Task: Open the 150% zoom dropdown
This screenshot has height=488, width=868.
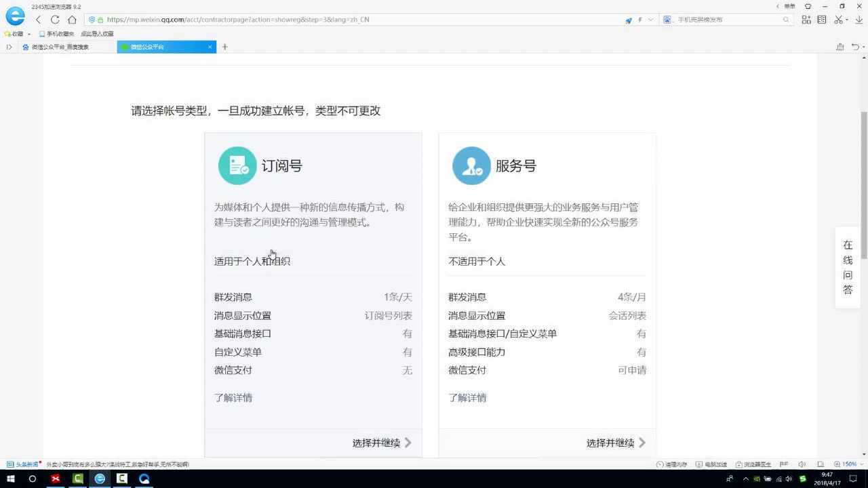Action: click(850, 464)
